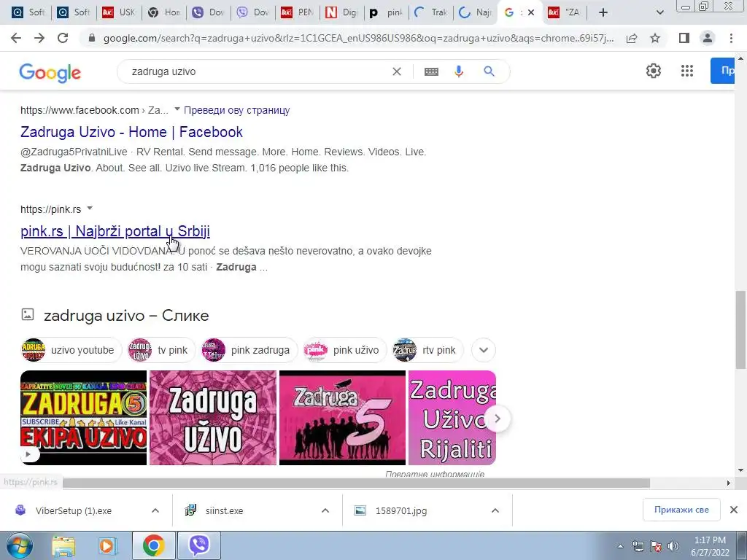The height and width of the screenshot is (560, 747).
Task: Toggle the Chrome side panel icon
Action: pyautogui.click(x=684, y=38)
